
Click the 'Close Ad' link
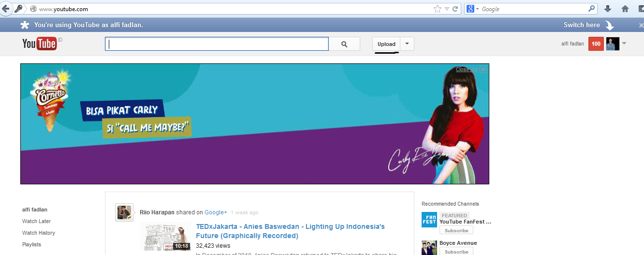pos(466,69)
